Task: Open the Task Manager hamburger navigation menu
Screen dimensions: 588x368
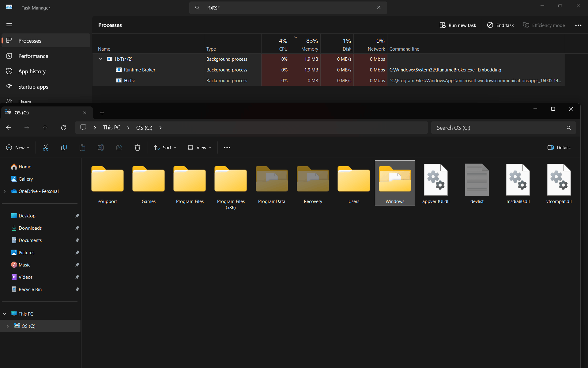Action: point(9,25)
